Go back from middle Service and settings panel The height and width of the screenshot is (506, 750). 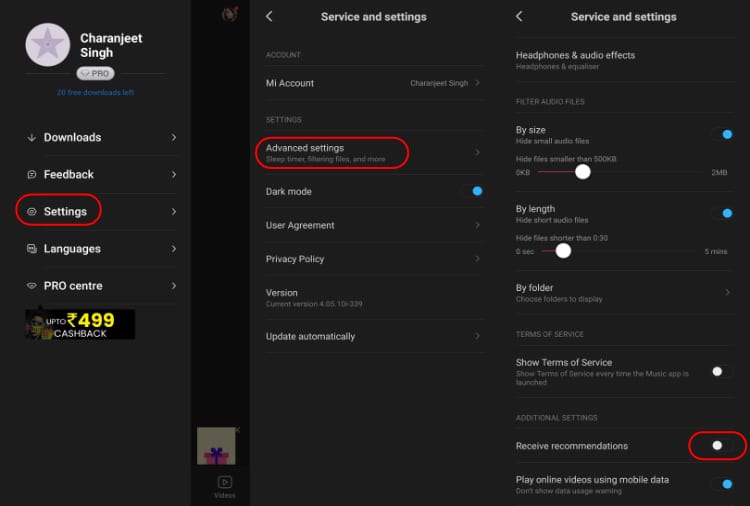(x=269, y=17)
